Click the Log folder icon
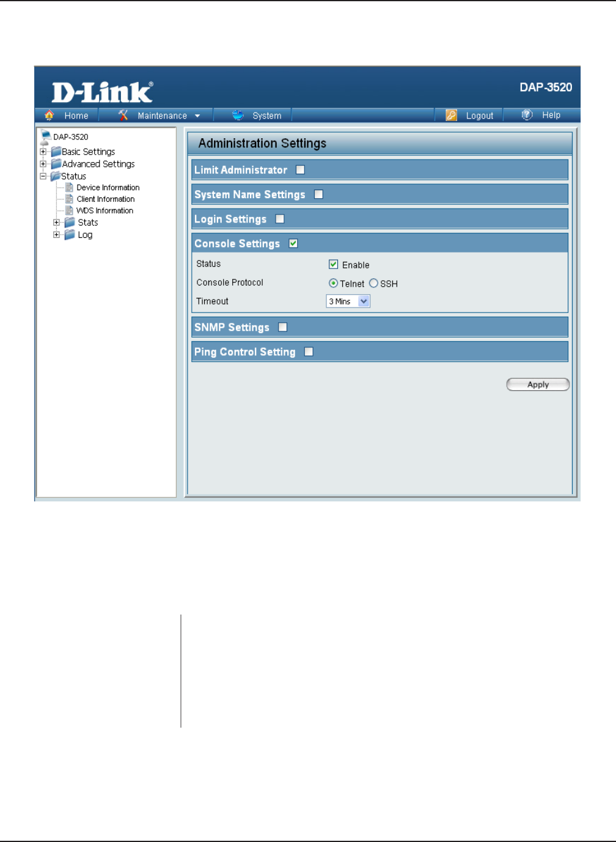The width and height of the screenshot is (616, 842). 70,234
